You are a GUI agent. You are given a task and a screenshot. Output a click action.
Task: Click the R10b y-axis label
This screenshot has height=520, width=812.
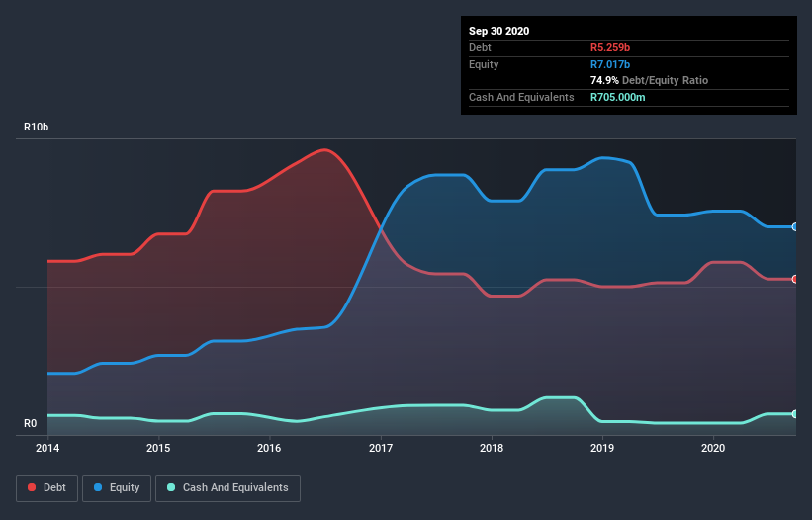click(37, 127)
